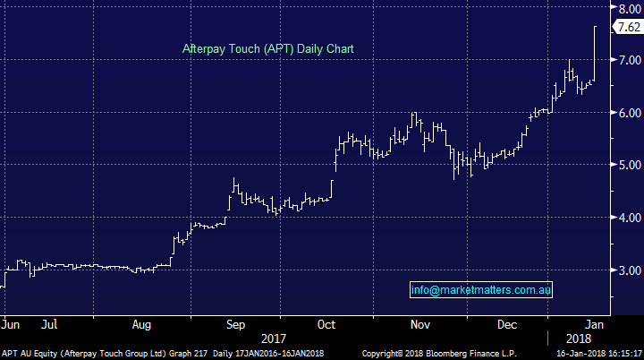Click the 2017 year label
The width and height of the screenshot is (644, 360).
pyautogui.click(x=274, y=339)
